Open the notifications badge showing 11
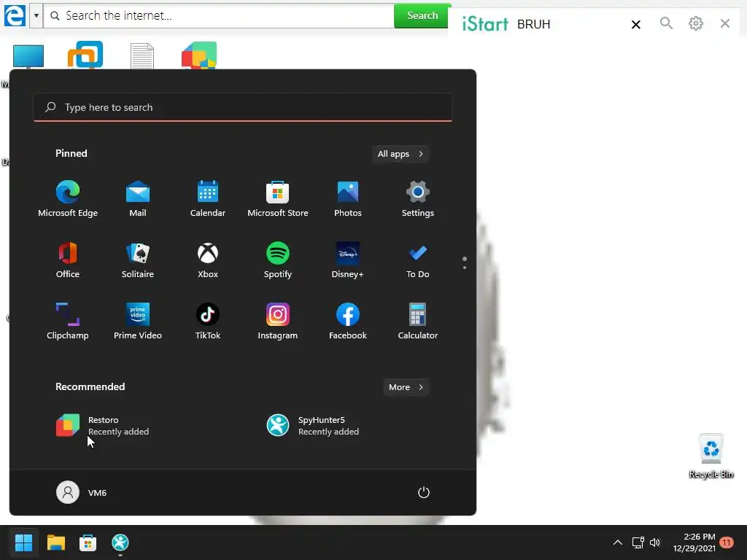This screenshot has width=747, height=560. click(x=727, y=542)
